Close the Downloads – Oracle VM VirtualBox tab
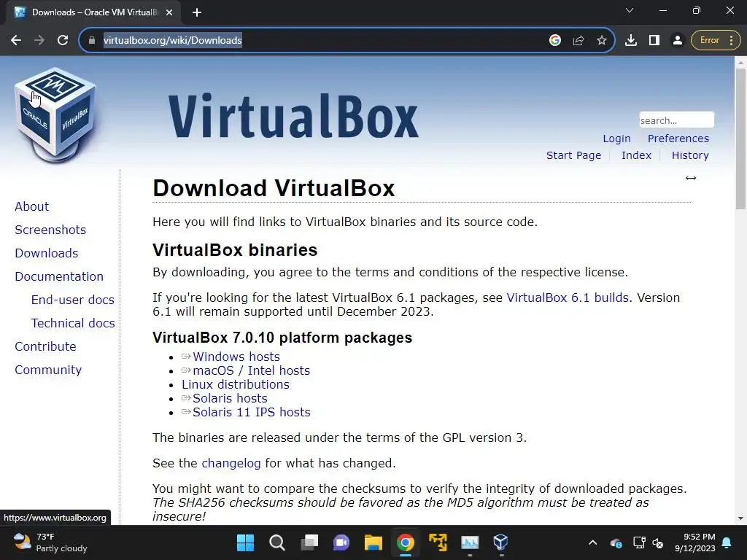The image size is (747, 560). 169,12
